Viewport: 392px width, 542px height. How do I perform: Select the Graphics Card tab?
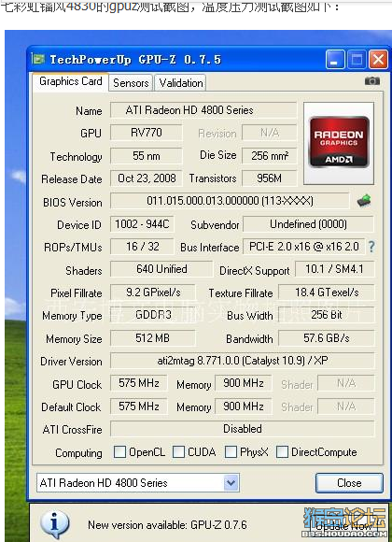71,81
